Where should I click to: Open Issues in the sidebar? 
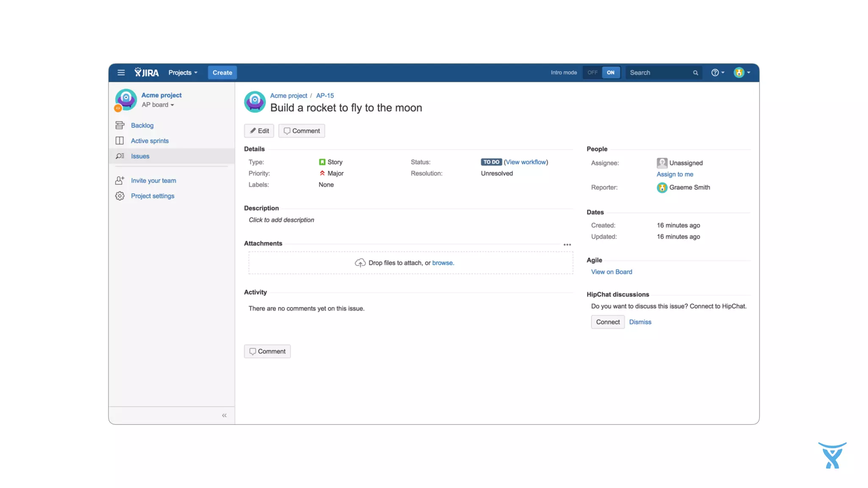(x=140, y=156)
